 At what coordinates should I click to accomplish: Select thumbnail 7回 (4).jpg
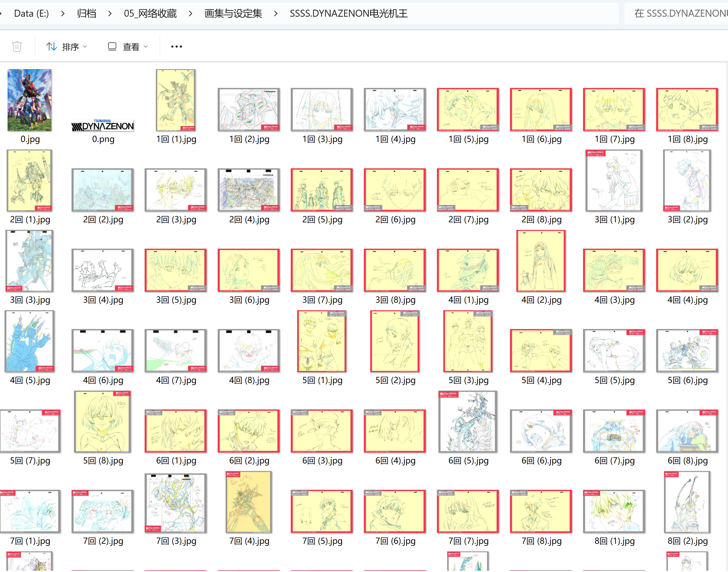click(249, 502)
